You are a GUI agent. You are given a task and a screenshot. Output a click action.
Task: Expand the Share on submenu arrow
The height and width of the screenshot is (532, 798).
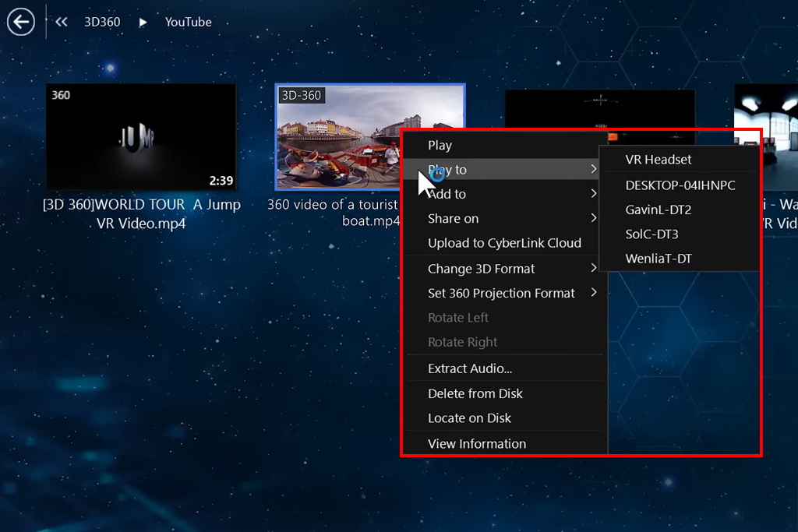[593, 217]
